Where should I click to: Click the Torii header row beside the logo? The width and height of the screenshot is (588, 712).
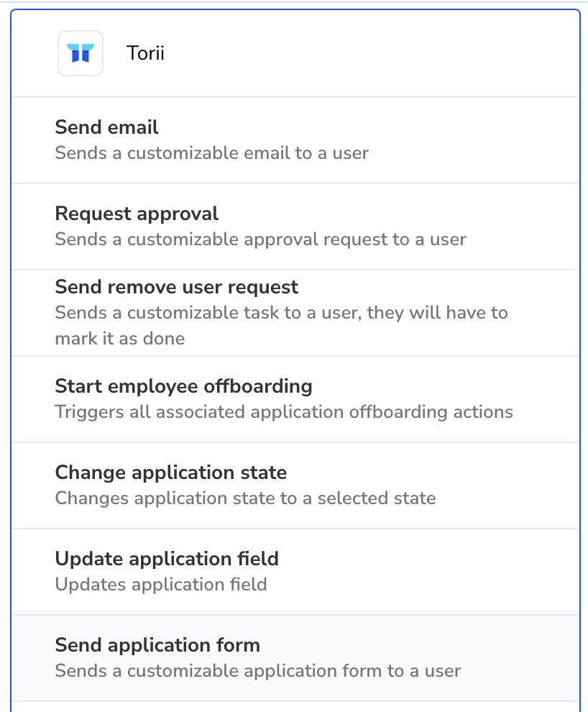pos(295,53)
